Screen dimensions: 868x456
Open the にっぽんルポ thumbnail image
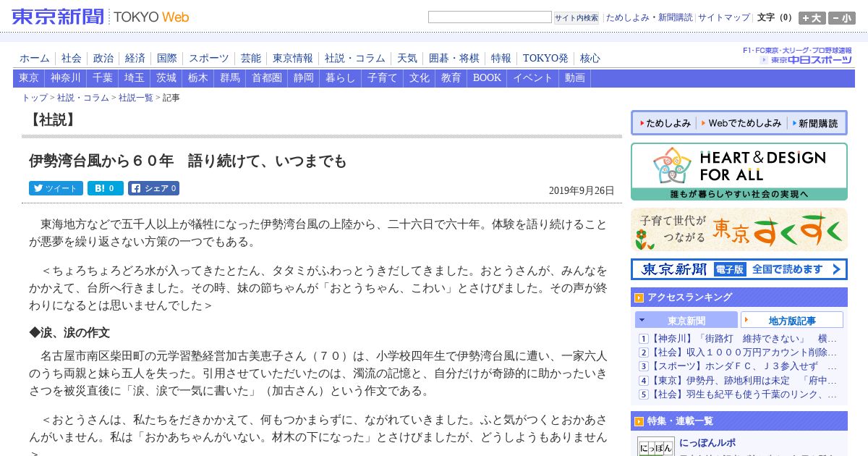[x=655, y=446]
